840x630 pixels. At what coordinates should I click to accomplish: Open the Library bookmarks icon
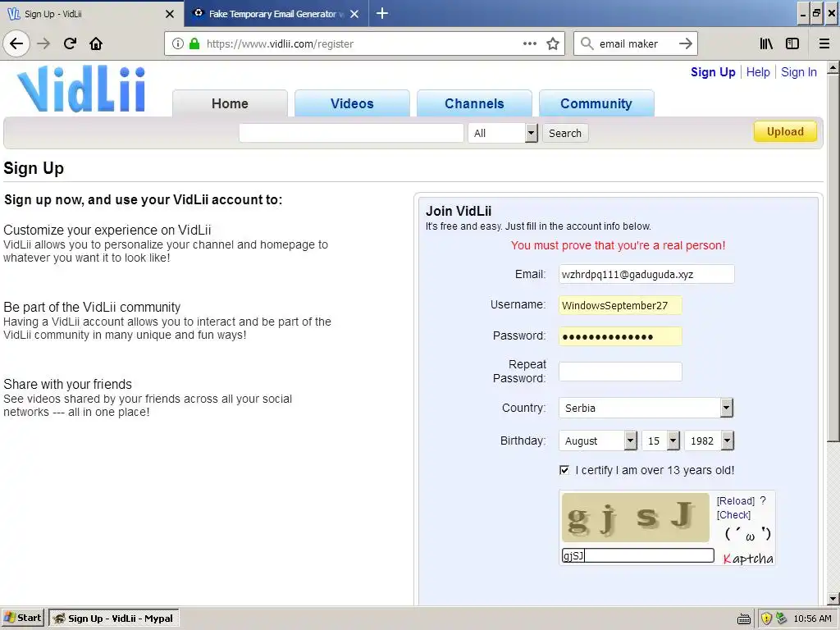point(766,43)
